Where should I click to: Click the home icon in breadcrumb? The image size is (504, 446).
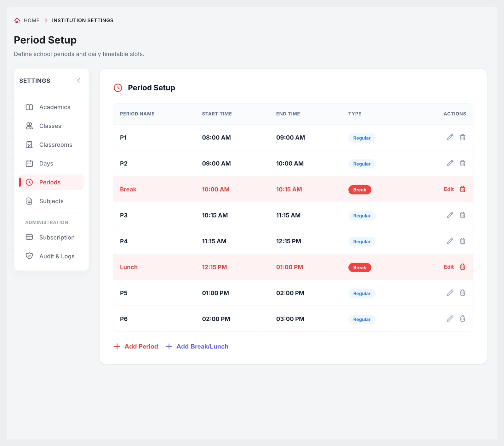point(17,20)
